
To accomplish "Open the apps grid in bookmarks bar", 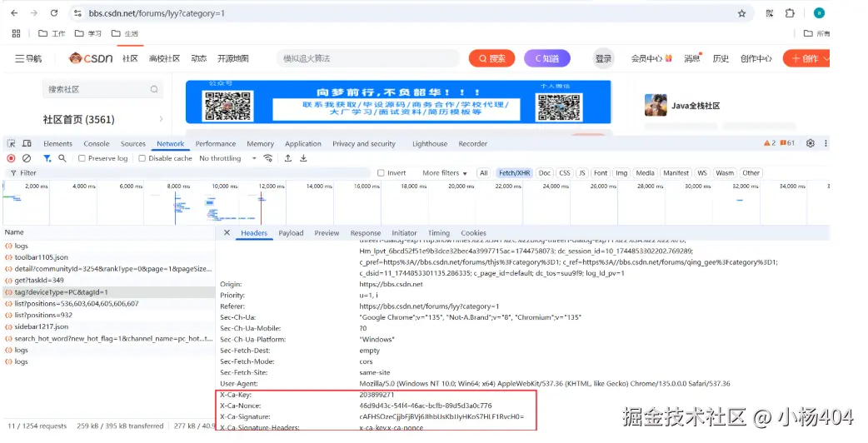I will coord(16,34).
